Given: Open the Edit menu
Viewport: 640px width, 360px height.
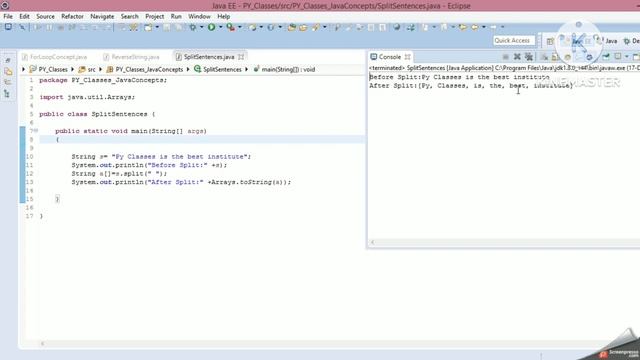Looking at the screenshot, I should (x=24, y=16).
